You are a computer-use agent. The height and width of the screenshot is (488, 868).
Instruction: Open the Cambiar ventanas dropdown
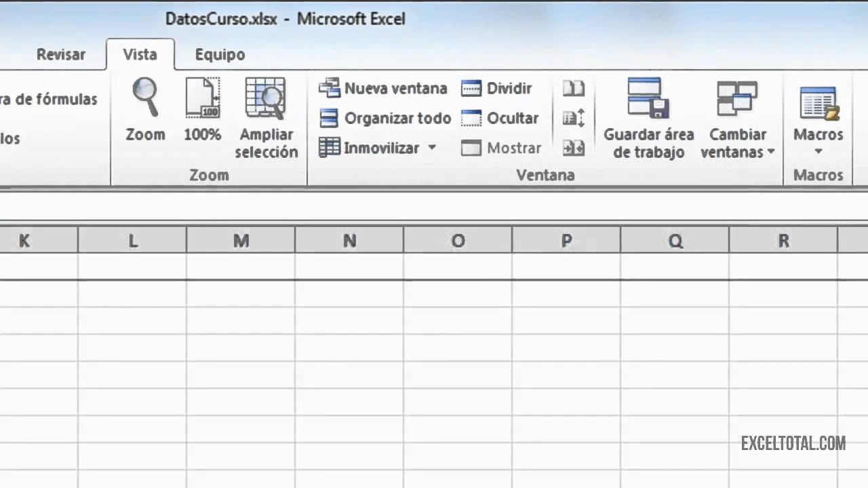pyautogui.click(x=738, y=118)
